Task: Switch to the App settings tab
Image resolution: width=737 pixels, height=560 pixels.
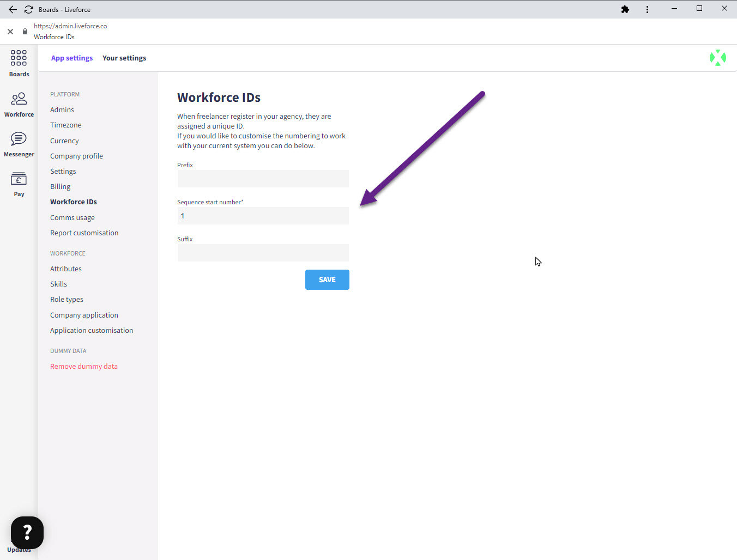Action: (x=72, y=58)
